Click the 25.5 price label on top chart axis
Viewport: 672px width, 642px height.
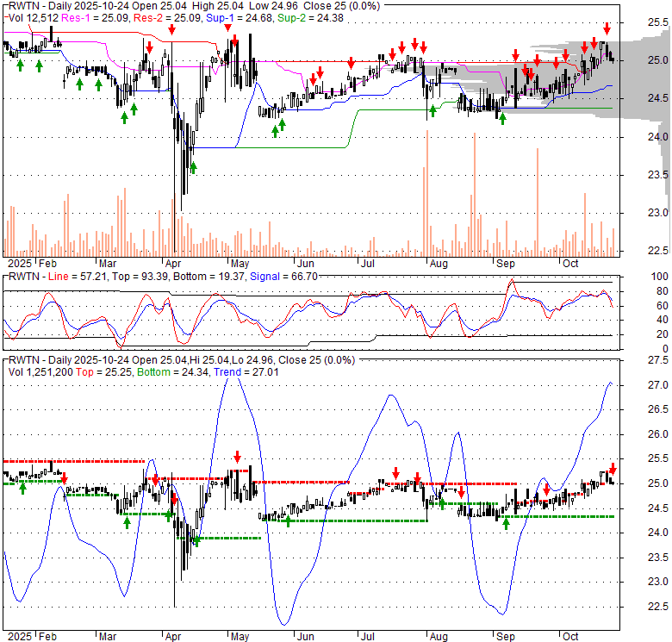pos(657,22)
